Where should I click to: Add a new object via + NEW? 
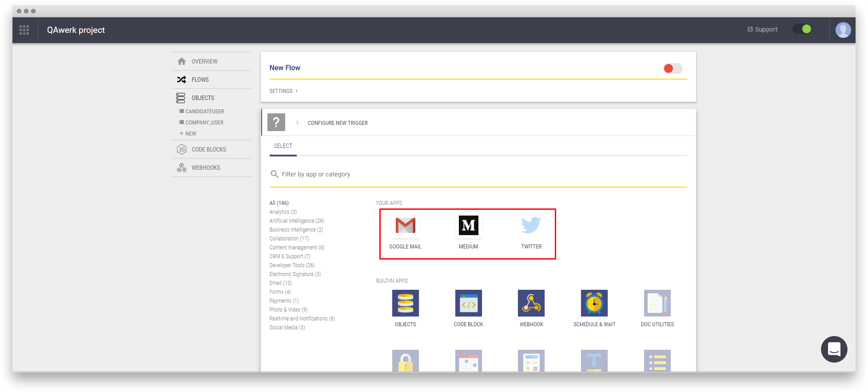click(188, 134)
